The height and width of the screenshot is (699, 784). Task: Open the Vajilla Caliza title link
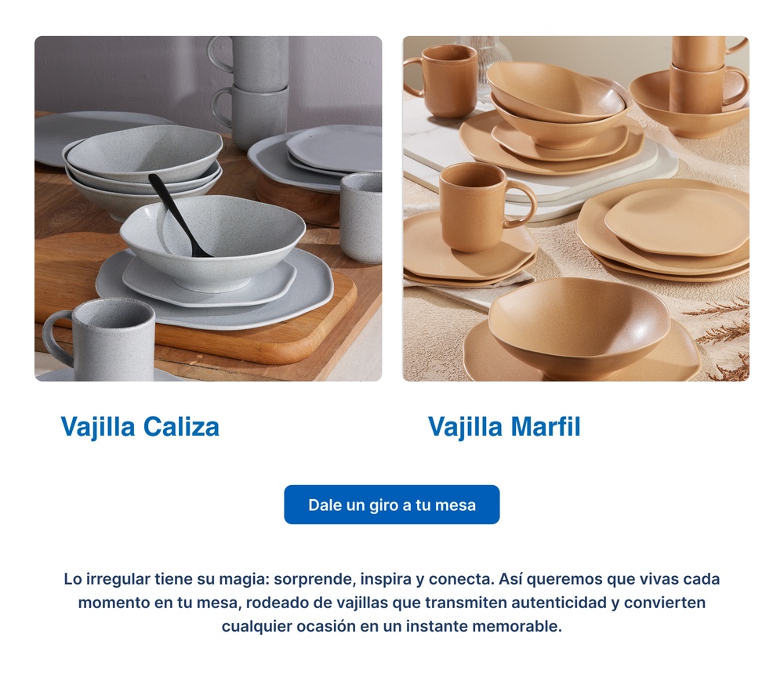coord(140,427)
